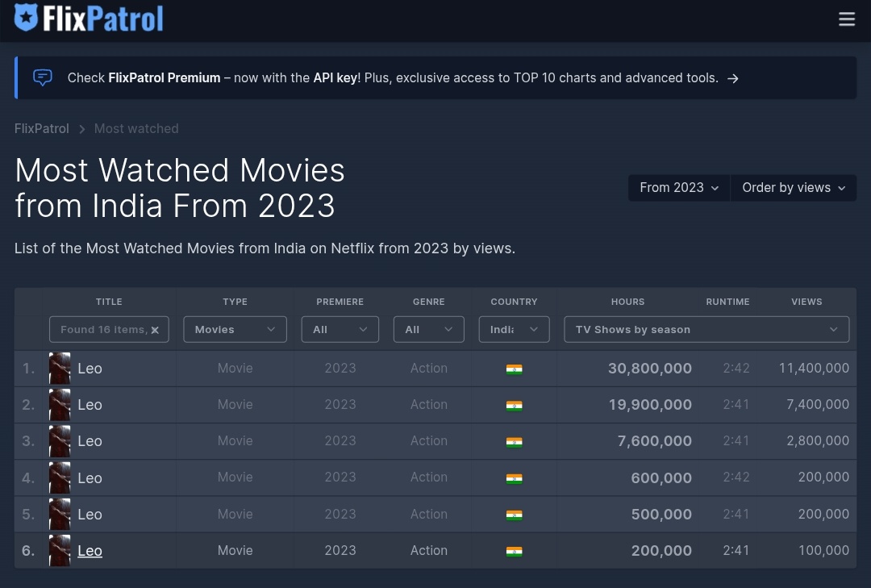Open the hamburger menu
Screen dimensions: 871x588
coord(847,19)
